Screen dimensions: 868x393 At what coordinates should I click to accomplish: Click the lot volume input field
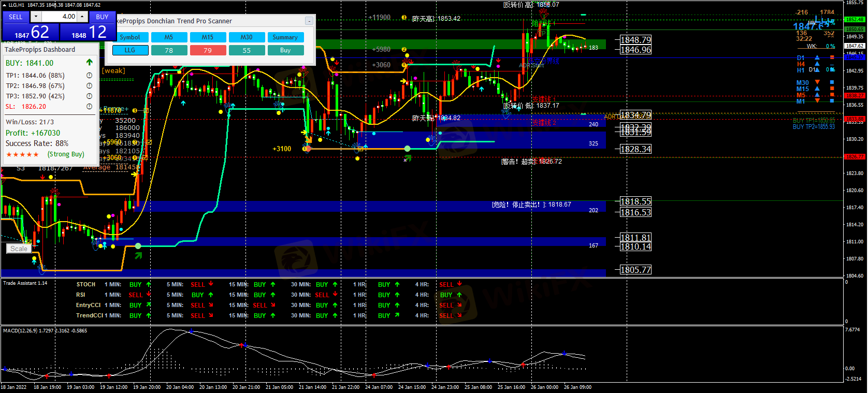pos(59,17)
